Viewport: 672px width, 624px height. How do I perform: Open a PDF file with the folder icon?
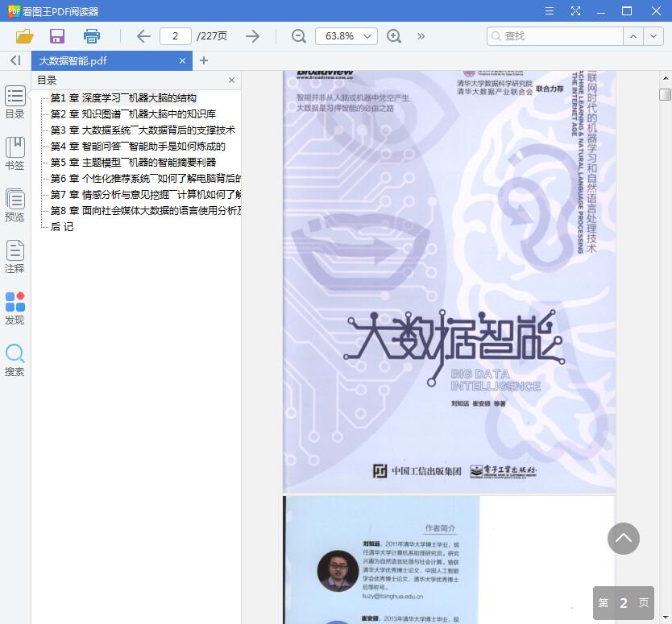tap(24, 36)
